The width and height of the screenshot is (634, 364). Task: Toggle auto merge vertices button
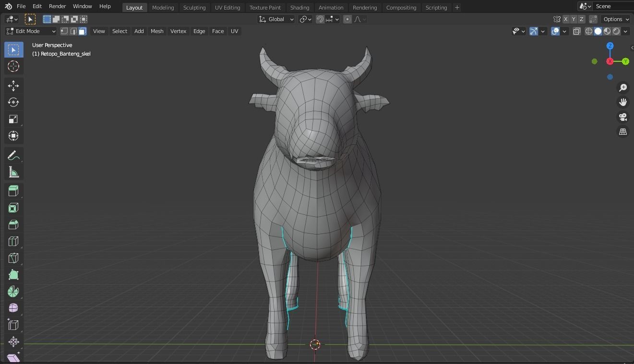pos(594,19)
